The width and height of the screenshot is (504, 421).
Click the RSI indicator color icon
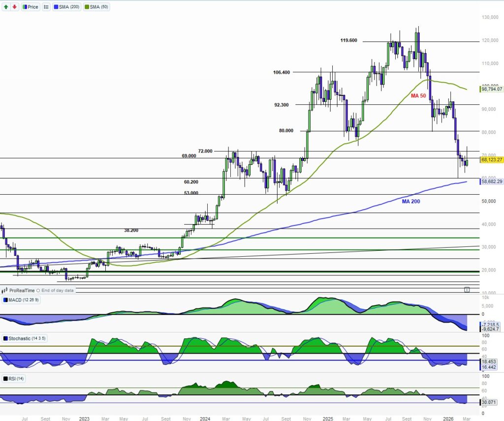(x=5, y=378)
